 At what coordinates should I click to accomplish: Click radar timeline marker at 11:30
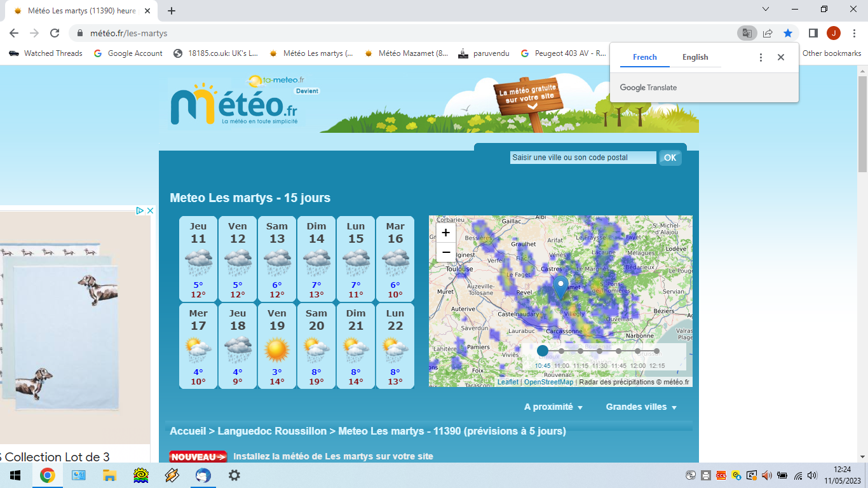pyautogui.click(x=599, y=351)
